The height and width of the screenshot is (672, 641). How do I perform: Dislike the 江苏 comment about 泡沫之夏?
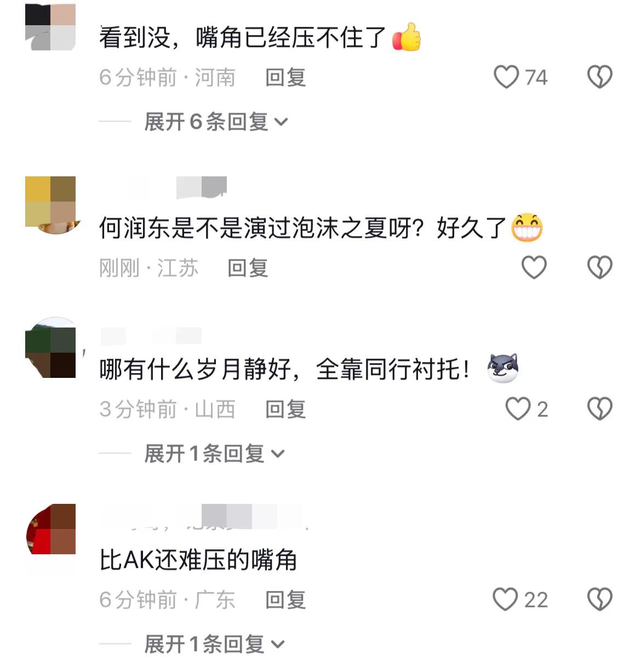600,267
